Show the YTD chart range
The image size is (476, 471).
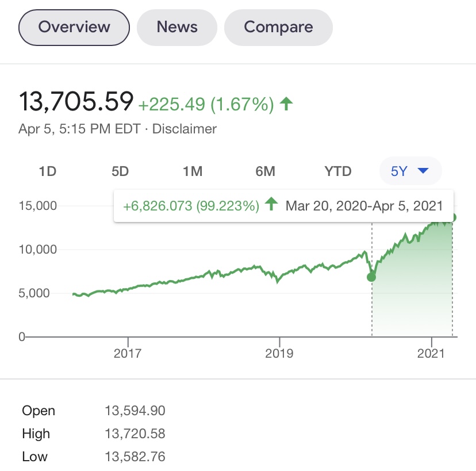338,171
